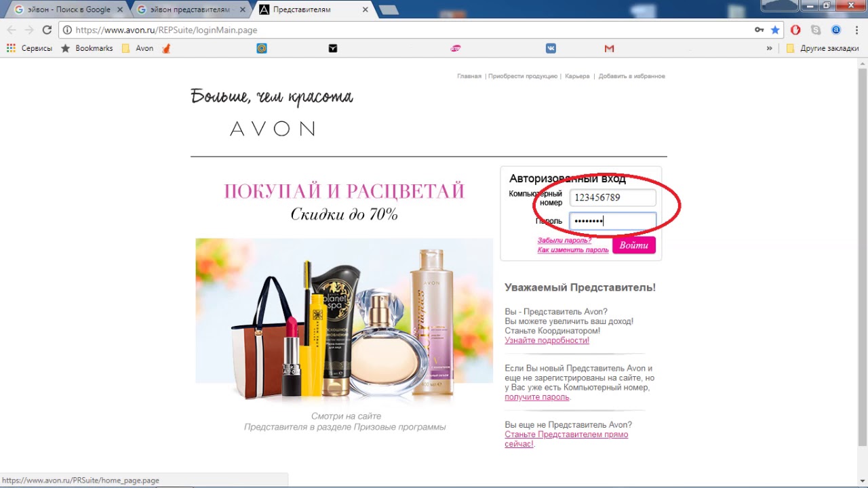Open the Gmail bookmark
Image resolution: width=868 pixels, height=488 pixels.
click(609, 48)
